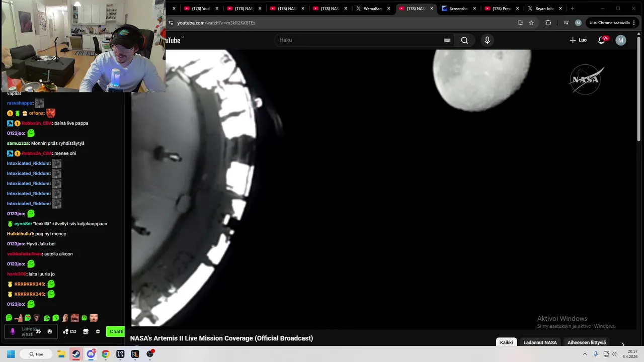The height and width of the screenshot is (362, 644).
Task: Click username samuzzza in chat
Action: pyautogui.click(x=18, y=143)
